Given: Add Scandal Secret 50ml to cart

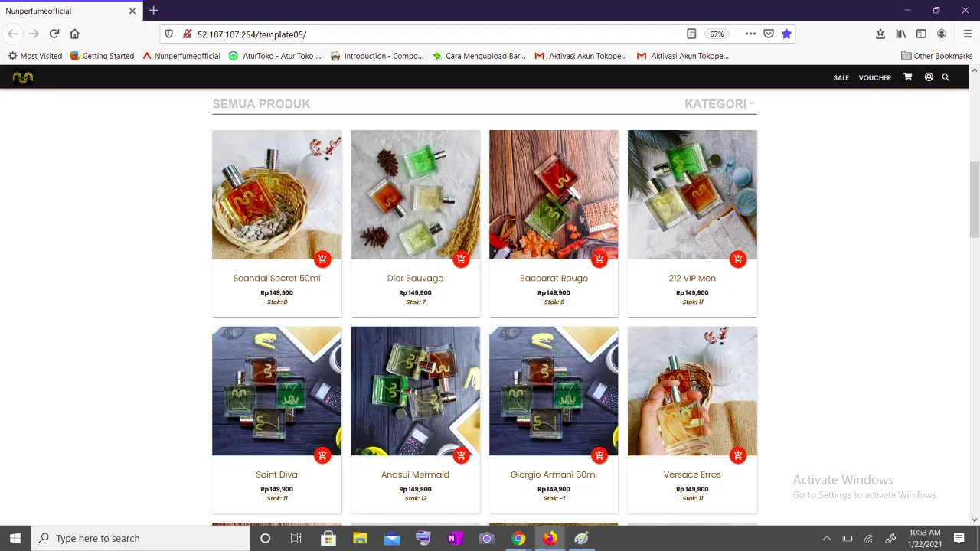Looking at the screenshot, I should pyautogui.click(x=322, y=259).
